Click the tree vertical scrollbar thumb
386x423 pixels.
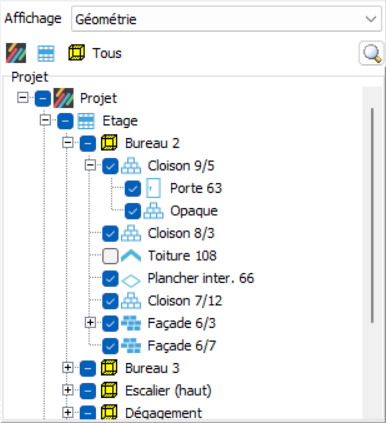click(372, 215)
